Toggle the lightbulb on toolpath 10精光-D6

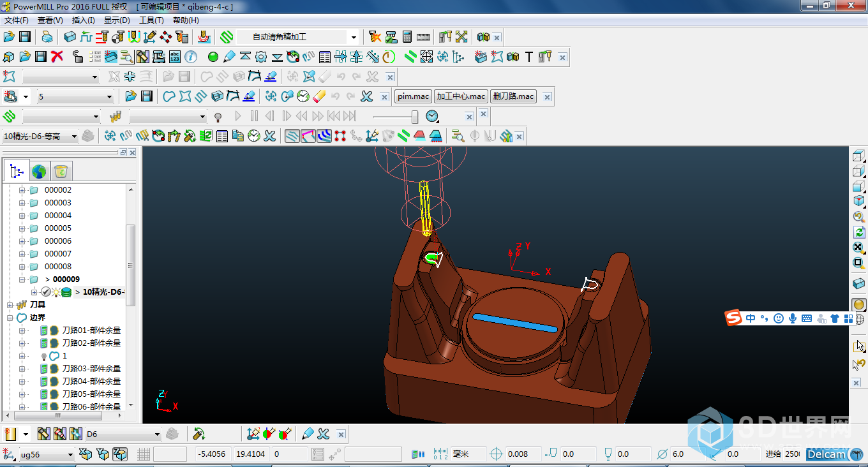(56, 292)
